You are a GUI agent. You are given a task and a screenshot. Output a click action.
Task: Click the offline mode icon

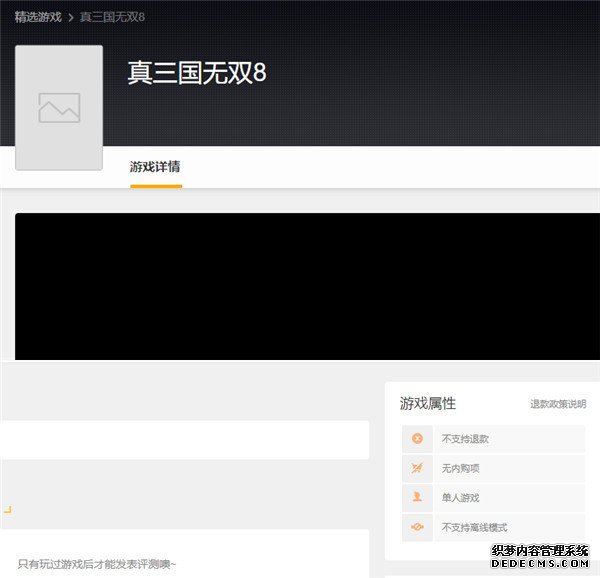pos(417,527)
